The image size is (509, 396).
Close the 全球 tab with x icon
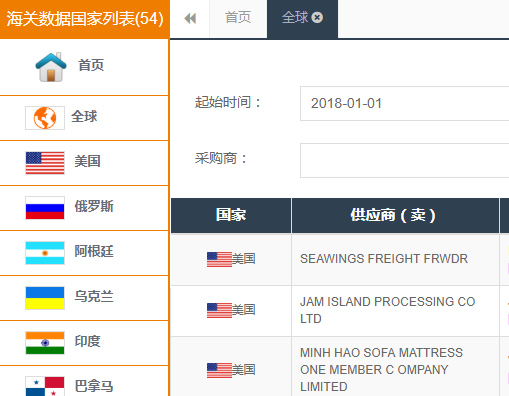(317, 17)
